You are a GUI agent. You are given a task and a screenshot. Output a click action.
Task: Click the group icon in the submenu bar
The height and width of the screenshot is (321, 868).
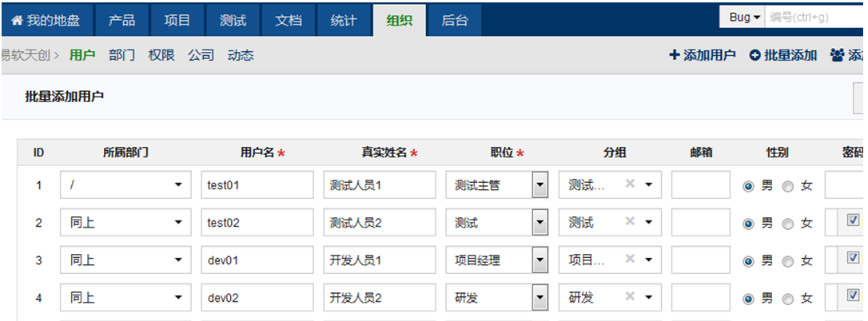tap(837, 55)
